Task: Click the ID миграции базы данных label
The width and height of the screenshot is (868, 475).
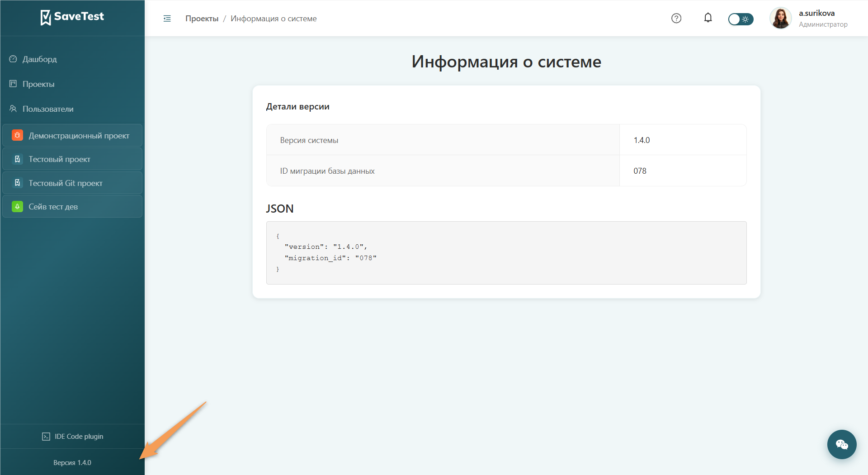Action: [327, 171]
